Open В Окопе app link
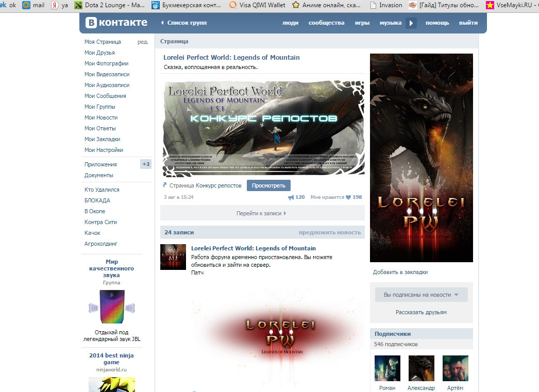Screen dimensions: 539x392 (x=95, y=211)
